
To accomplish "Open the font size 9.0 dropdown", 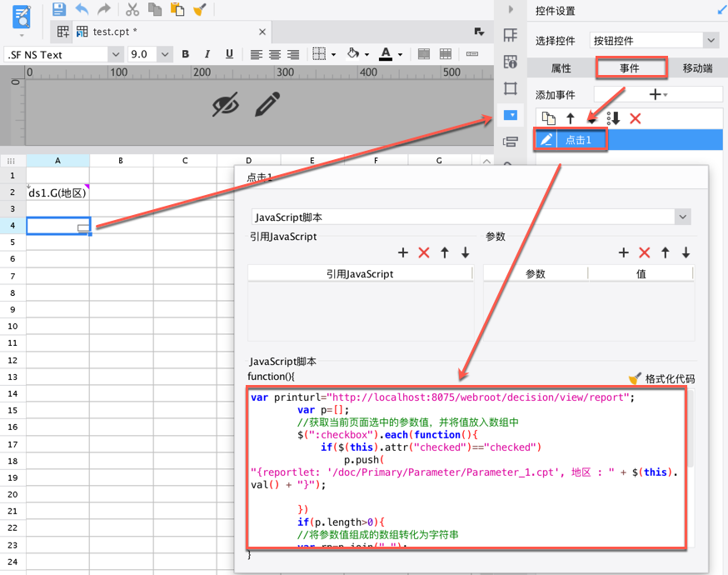I will pos(164,54).
